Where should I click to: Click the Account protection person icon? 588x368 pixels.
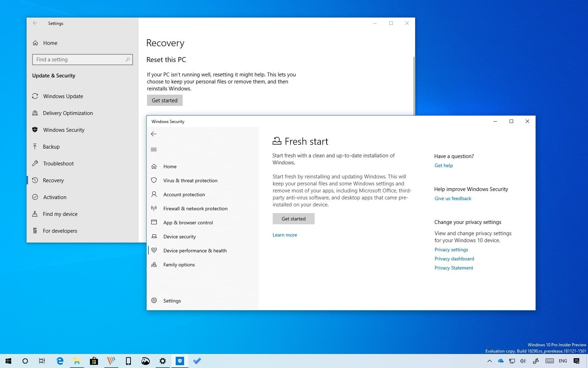point(154,195)
